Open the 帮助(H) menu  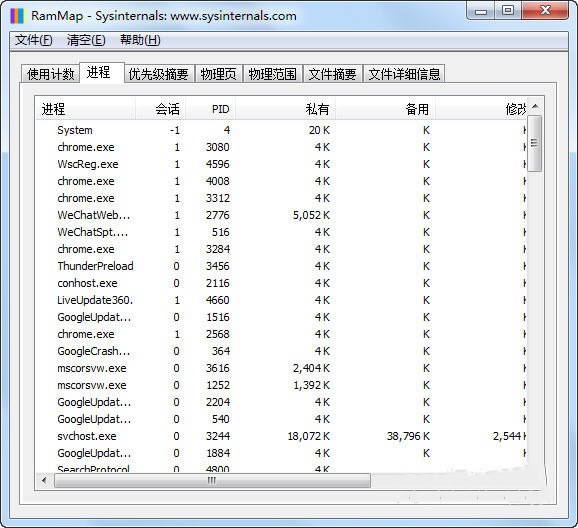pos(140,40)
